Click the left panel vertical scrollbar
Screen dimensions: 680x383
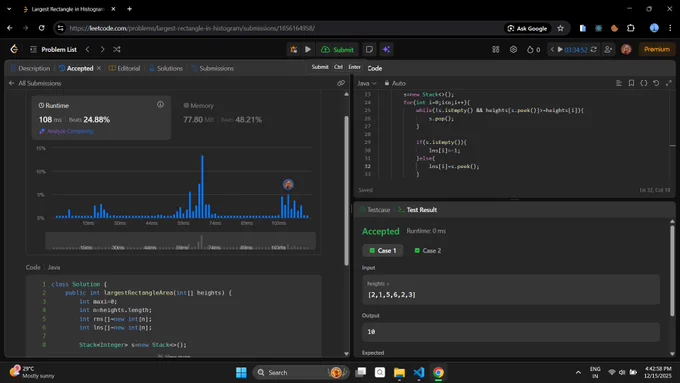coord(346,191)
